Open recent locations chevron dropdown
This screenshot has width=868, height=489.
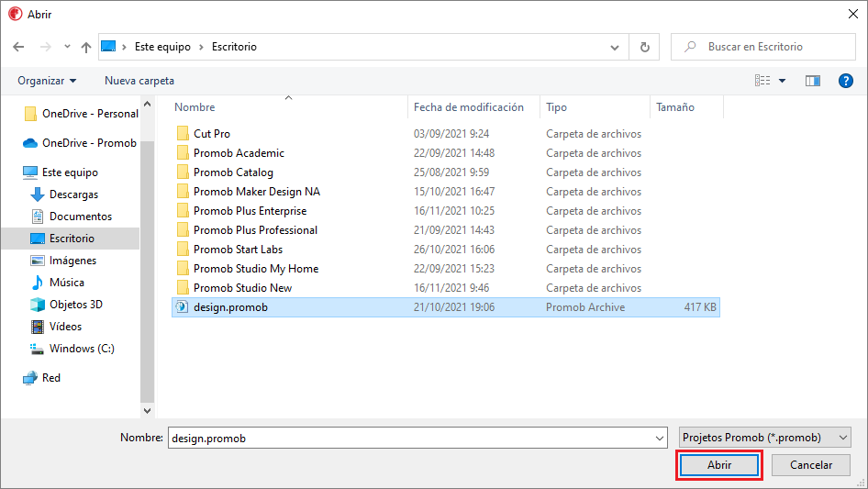coord(67,47)
